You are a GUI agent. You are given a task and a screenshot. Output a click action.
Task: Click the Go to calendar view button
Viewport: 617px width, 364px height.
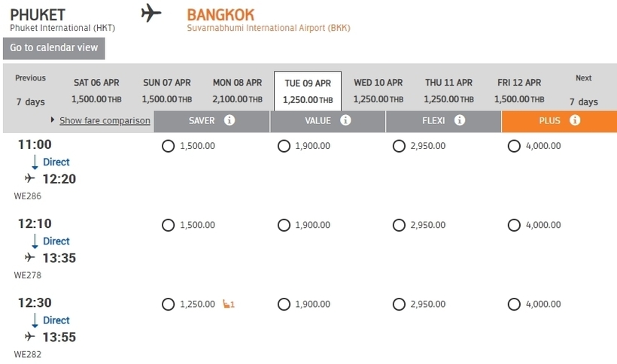54,48
